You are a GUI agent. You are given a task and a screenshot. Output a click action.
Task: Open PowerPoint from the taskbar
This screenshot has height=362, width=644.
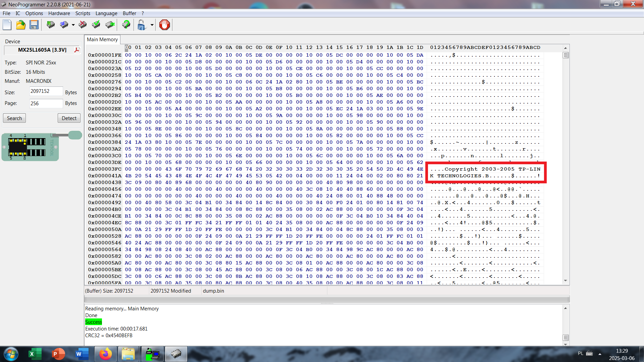click(x=58, y=354)
